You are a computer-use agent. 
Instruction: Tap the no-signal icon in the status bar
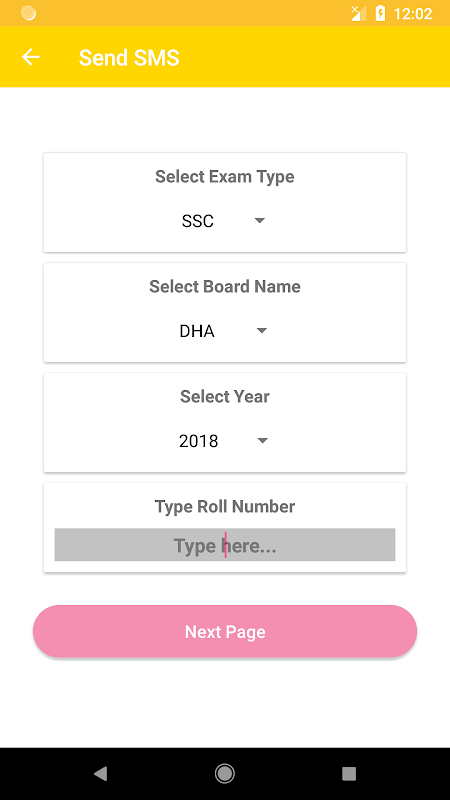coord(358,13)
